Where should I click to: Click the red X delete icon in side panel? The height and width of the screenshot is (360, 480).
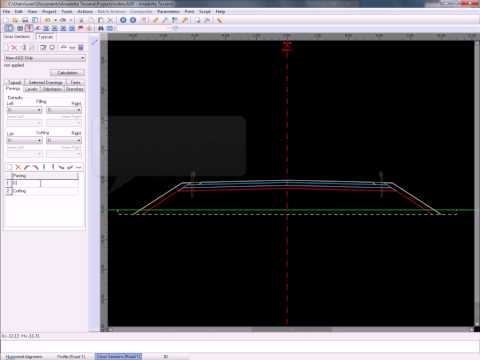click(14, 48)
